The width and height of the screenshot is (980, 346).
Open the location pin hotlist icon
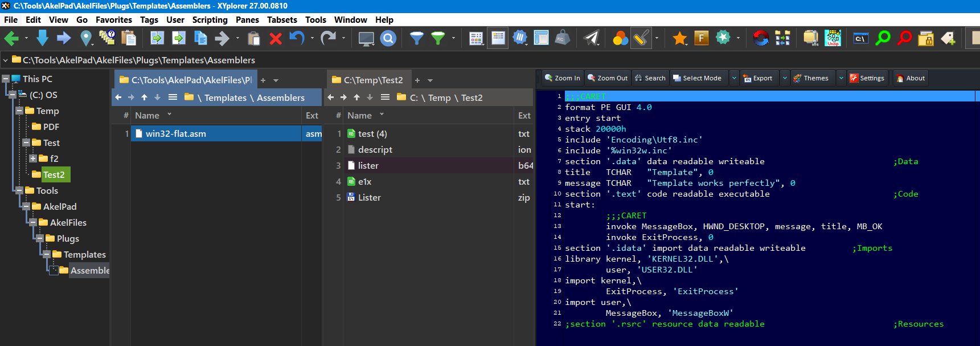[86, 38]
